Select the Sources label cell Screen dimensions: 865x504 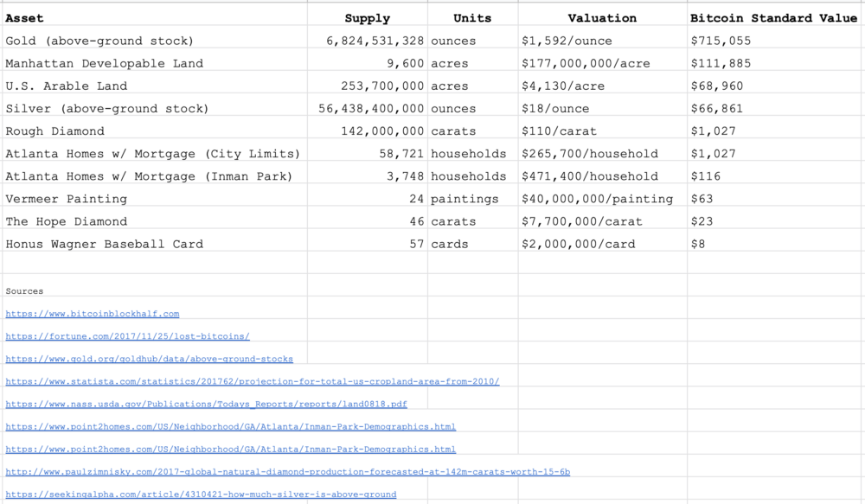pos(155,291)
